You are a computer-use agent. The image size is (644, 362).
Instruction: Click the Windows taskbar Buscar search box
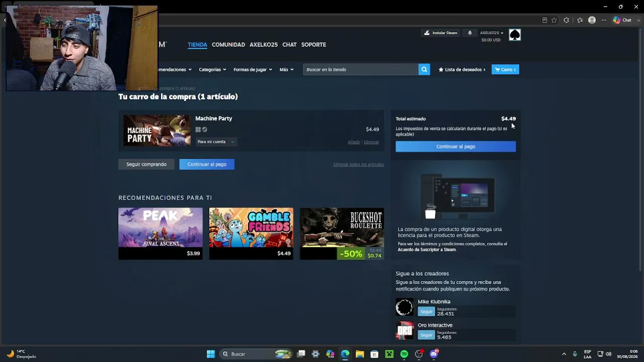click(256, 354)
